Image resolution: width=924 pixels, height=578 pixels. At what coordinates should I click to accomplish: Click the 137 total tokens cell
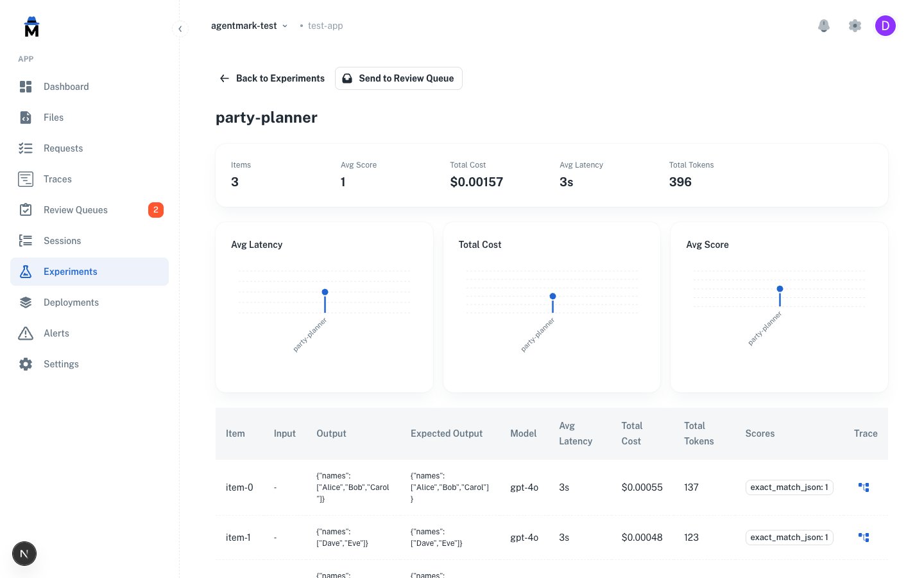691,487
